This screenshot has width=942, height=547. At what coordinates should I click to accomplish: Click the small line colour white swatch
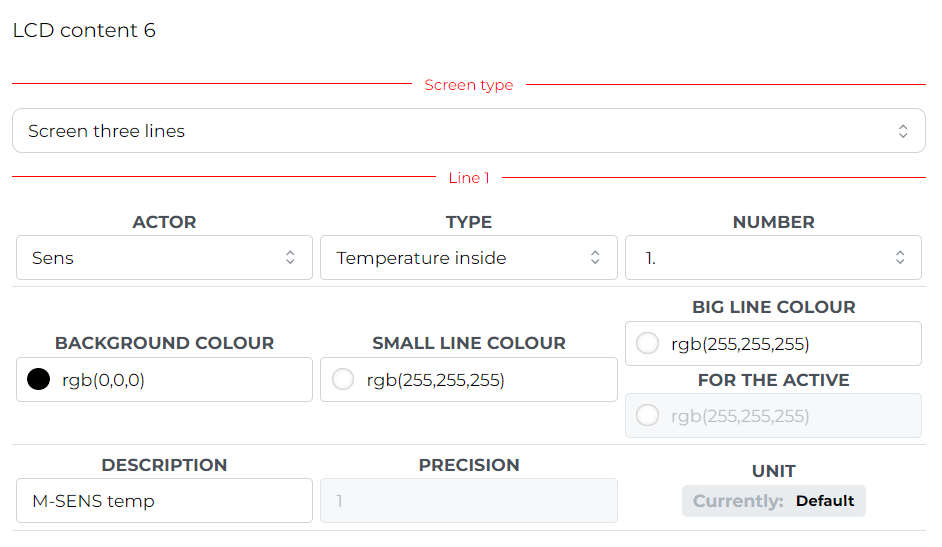tap(343, 379)
